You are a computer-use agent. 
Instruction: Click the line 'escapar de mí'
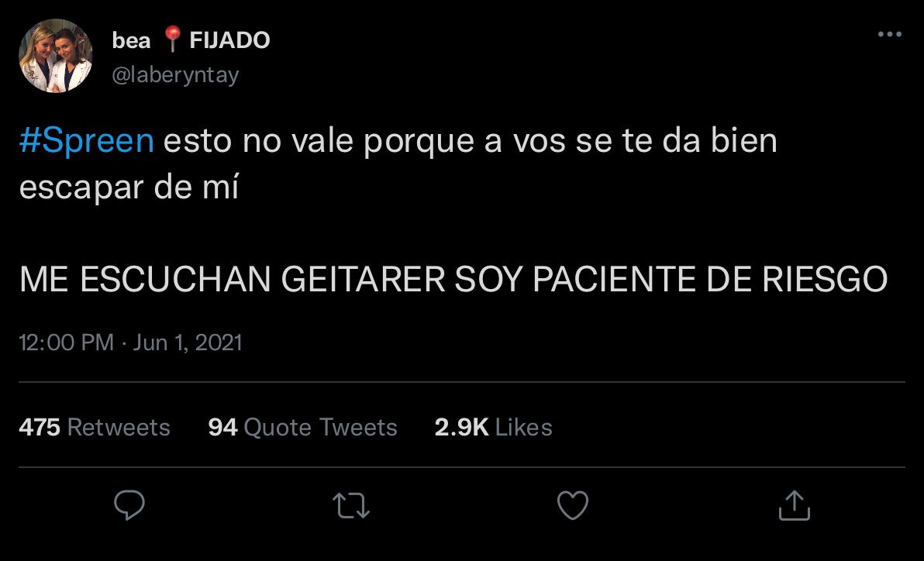coord(129,188)
